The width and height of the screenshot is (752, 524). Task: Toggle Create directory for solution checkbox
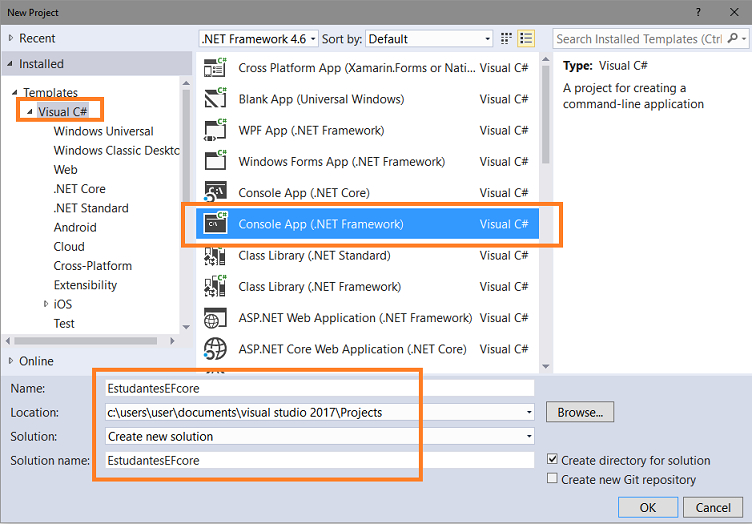(x=552, y=459)
